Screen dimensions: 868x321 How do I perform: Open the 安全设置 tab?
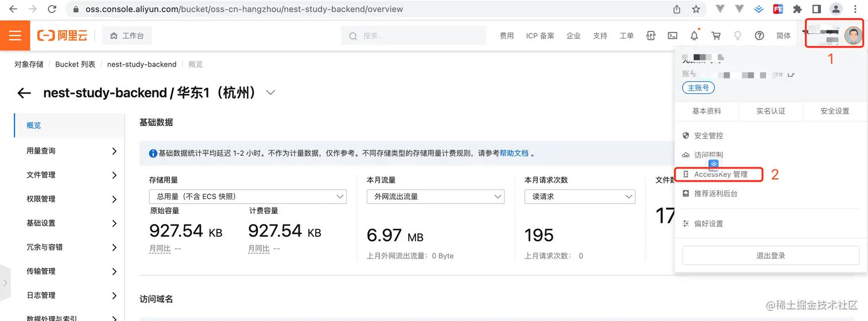tap(835, 111)
